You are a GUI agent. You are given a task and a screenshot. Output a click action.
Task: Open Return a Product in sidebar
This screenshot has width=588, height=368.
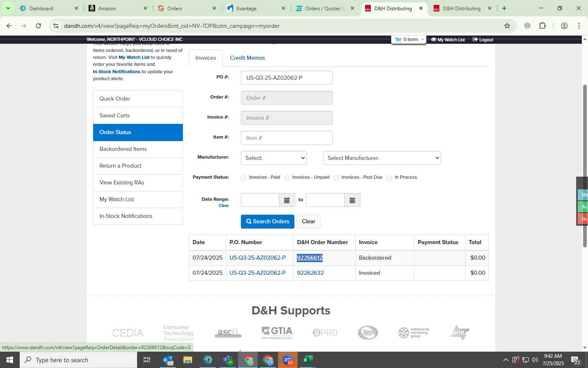coord(138,166)
